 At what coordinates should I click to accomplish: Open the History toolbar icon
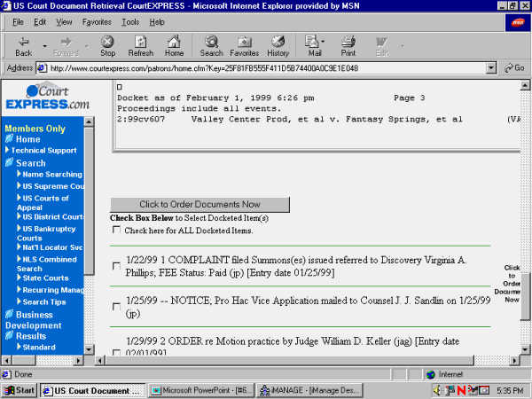[x=278, y=45]
